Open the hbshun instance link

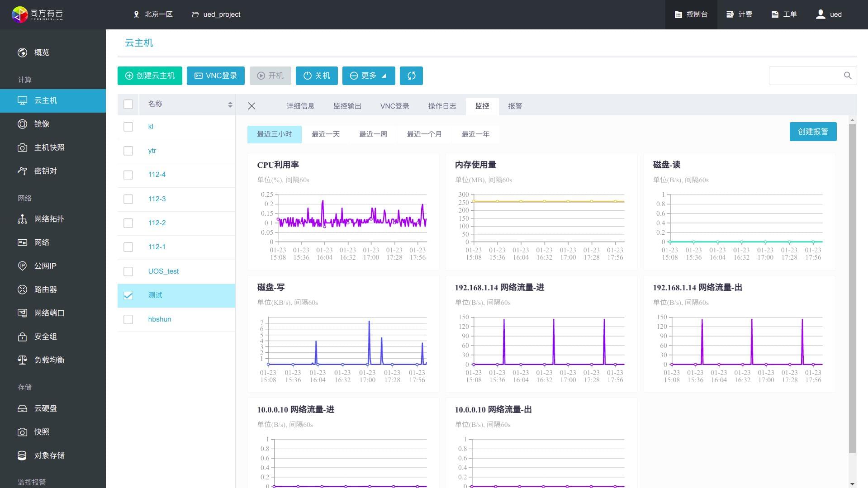click(x=160, y=319)
